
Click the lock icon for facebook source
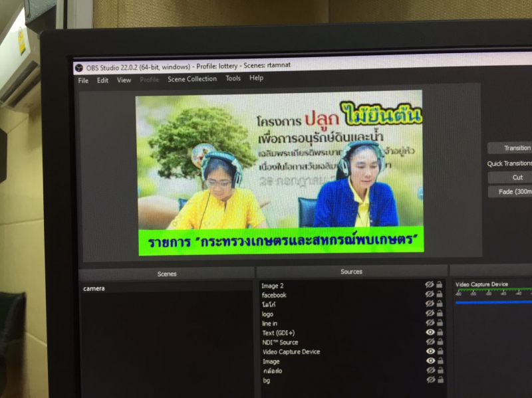[440, 294]
